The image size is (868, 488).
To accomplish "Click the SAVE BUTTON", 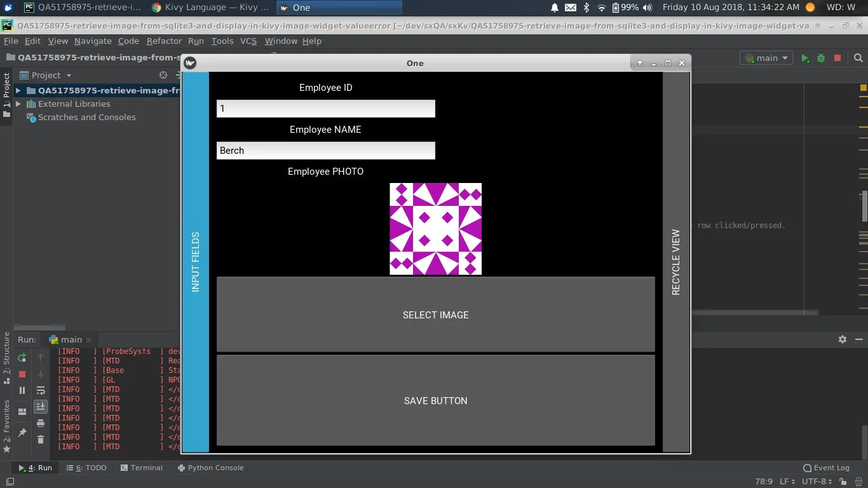I will click(436, 400).
